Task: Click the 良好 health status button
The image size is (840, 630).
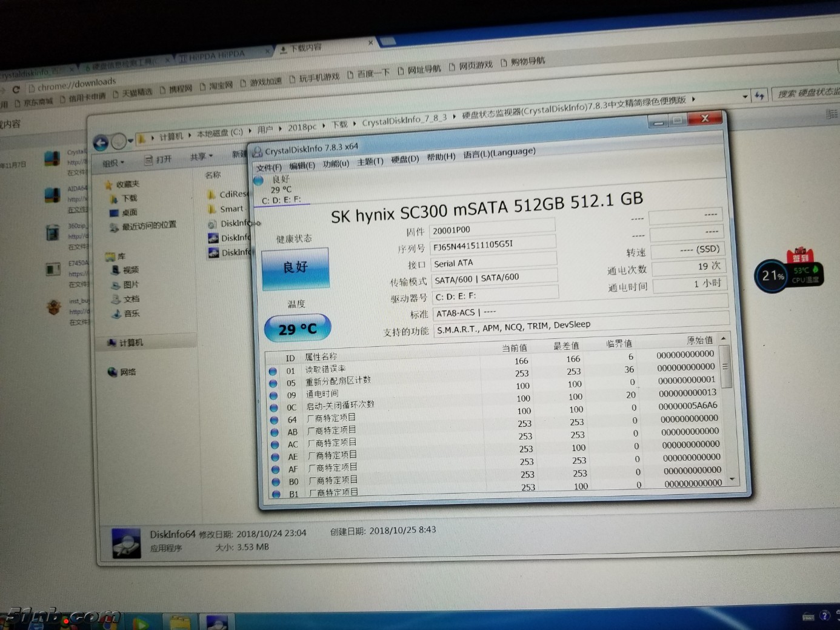Action: click(x=296, y=267)
